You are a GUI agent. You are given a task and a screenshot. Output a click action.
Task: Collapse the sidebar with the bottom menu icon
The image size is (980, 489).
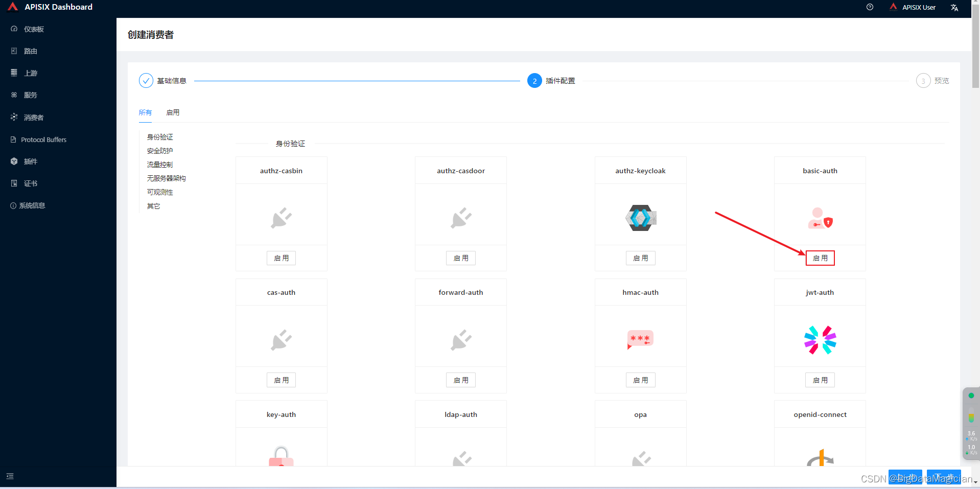point(10,476)
